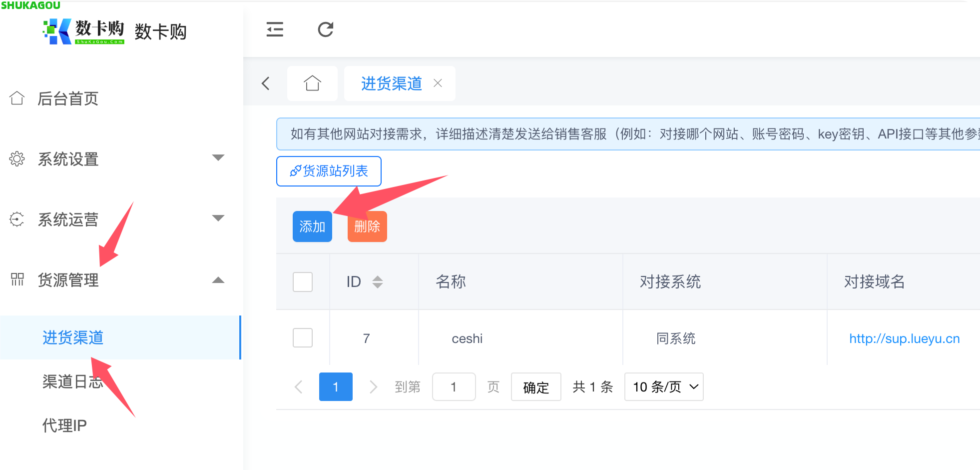Check the select-all checkbox in table header
This screenshot has width=980, height=470.
click(302, 281)
